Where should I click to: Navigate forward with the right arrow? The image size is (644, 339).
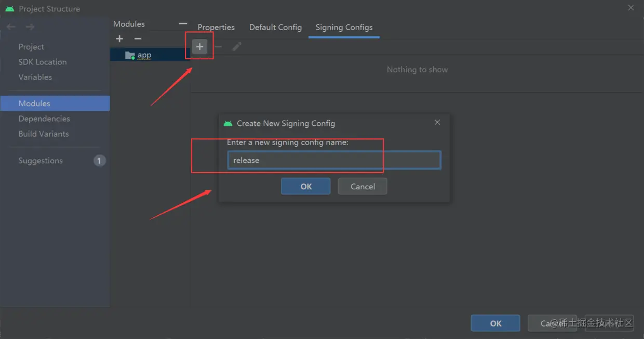pyautogui.click(x=30, y=27)
